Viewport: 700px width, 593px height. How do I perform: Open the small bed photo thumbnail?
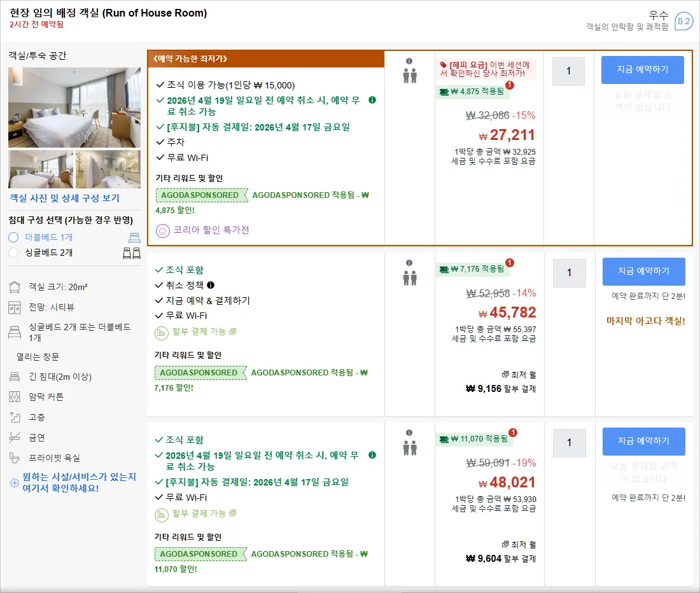[41, 169]
